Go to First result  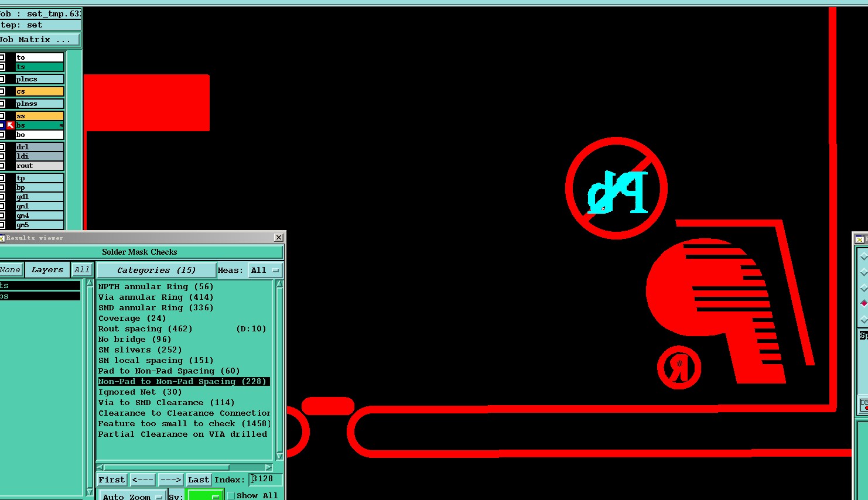point(112,480)
